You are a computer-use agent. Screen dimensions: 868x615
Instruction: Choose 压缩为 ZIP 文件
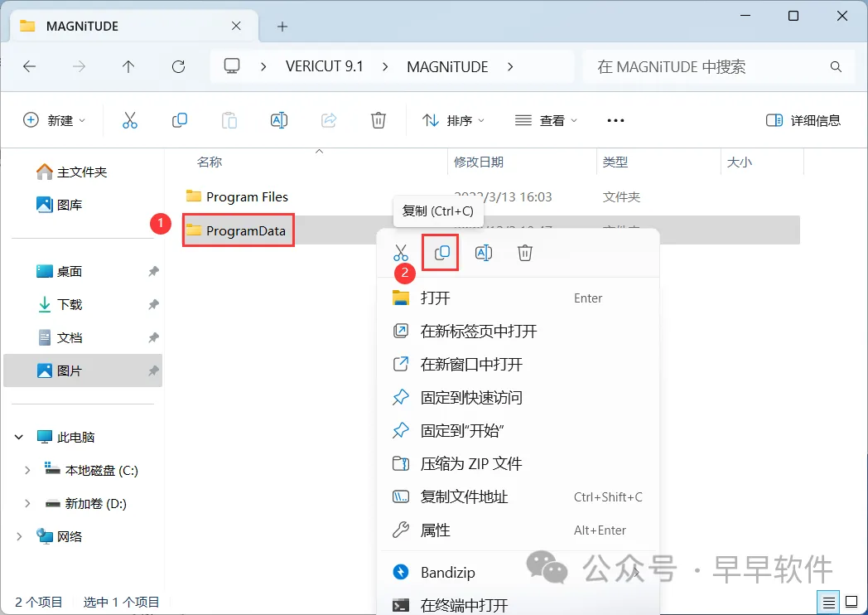(518, 464)
